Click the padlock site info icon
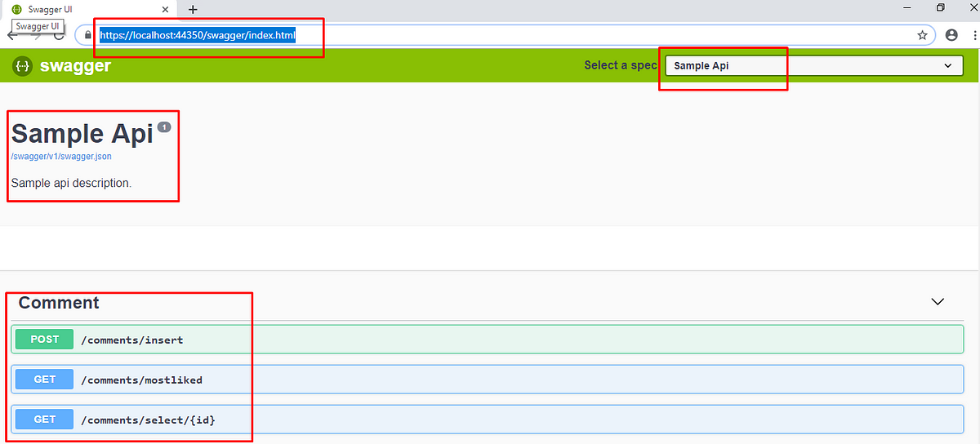Image resolution: width=980 pixels, height=444 pixels. [87, 35]
